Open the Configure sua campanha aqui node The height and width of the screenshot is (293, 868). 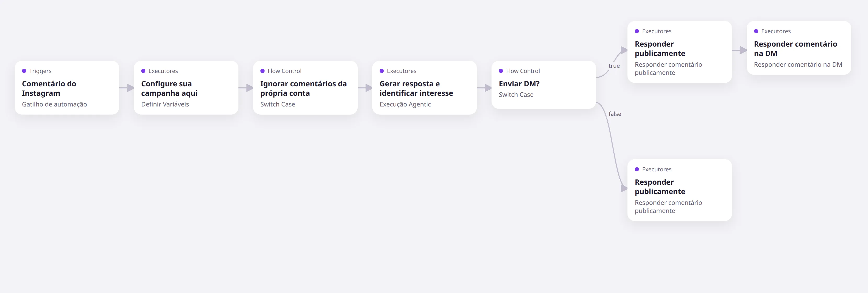coord(186,88)
